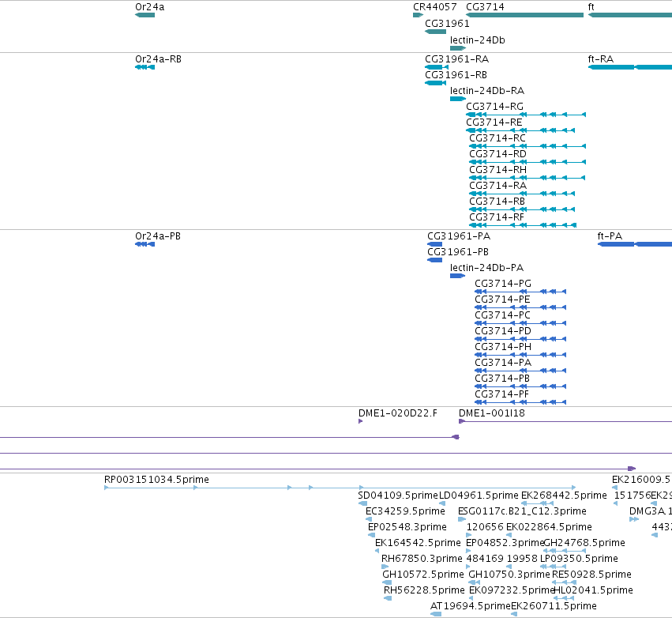Image resolution: width=672 pixels, height=618 pixels.
Task: Click the RH67850.3prime EST label
Action: [x=422, y=560]
